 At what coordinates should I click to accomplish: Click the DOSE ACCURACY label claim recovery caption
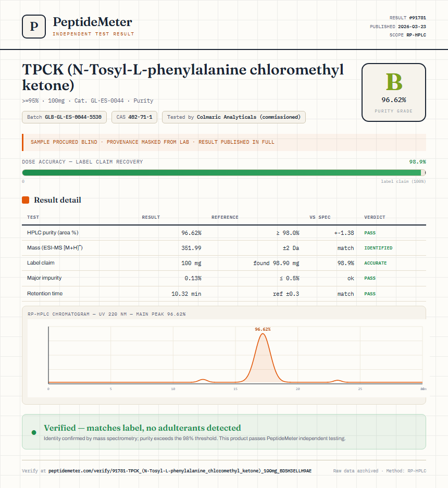tap(82, 162)
